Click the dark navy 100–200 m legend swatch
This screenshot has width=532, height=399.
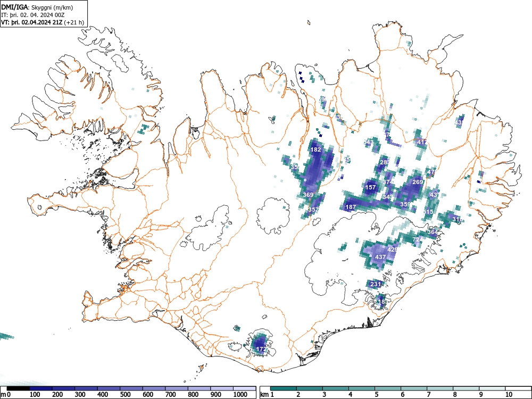(x=41, y=388)
